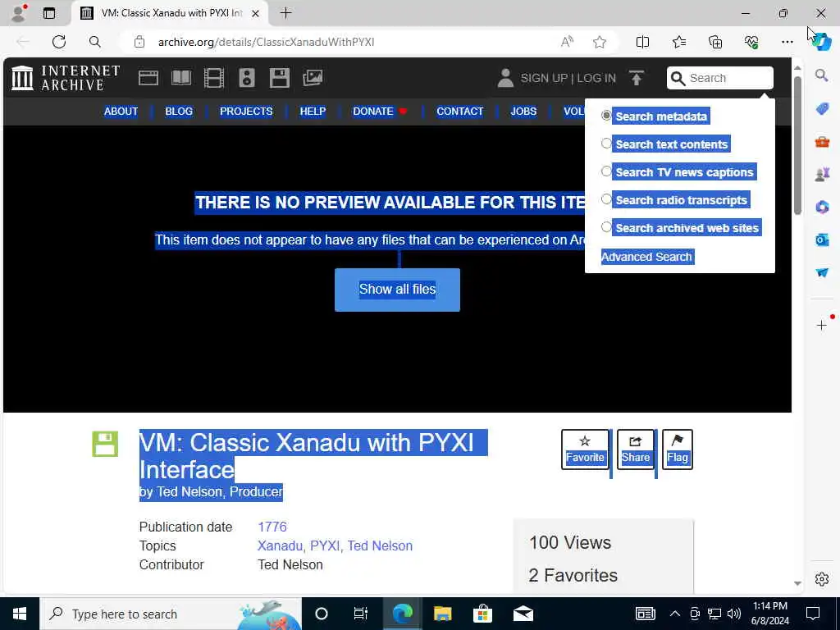Open PYXI topic link
The width and height of the screenshot is (840, 630).
(x=325, y=546)
